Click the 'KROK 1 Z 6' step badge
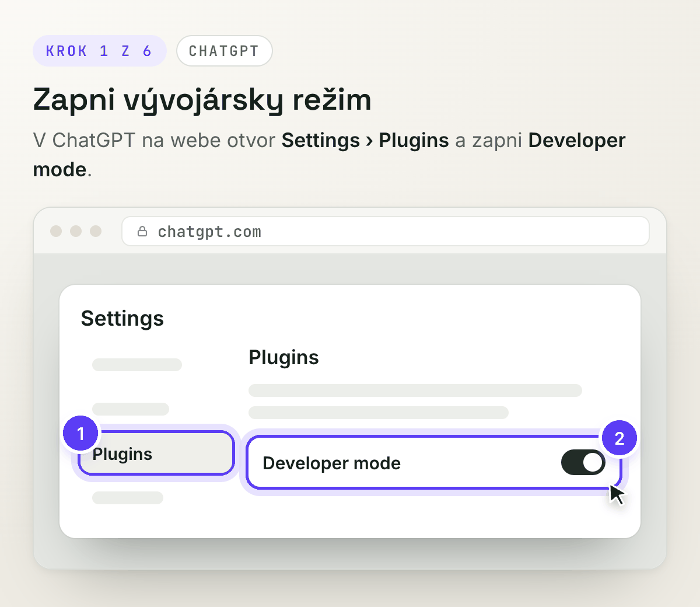 click(x=99, y=51)
